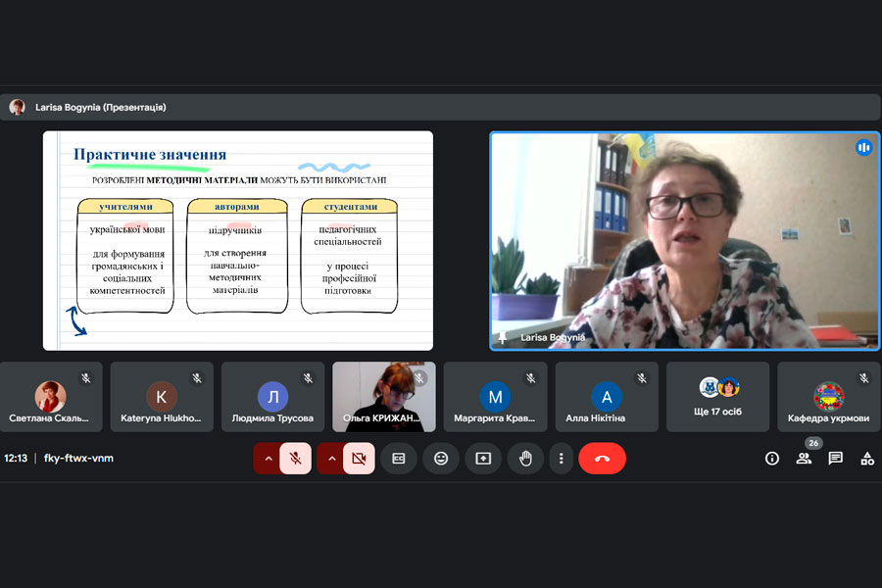
Task: Open meeting details info icon
Action: 772,459
